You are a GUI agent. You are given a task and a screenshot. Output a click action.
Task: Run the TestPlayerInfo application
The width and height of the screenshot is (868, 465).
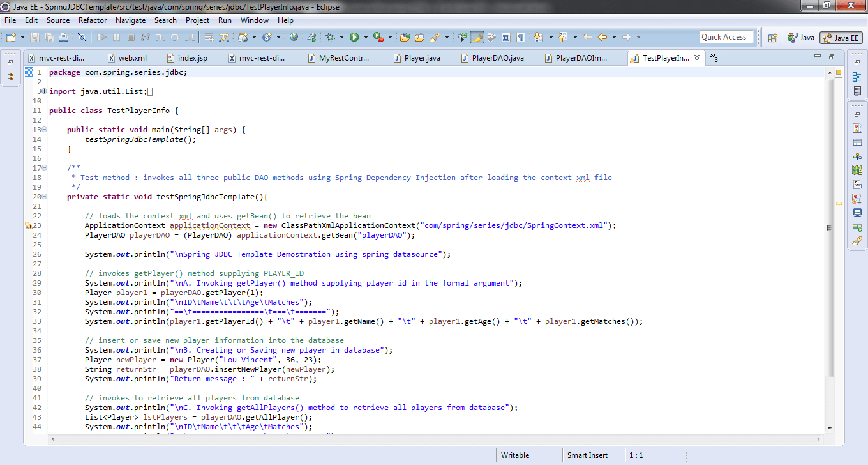[354, 37]
